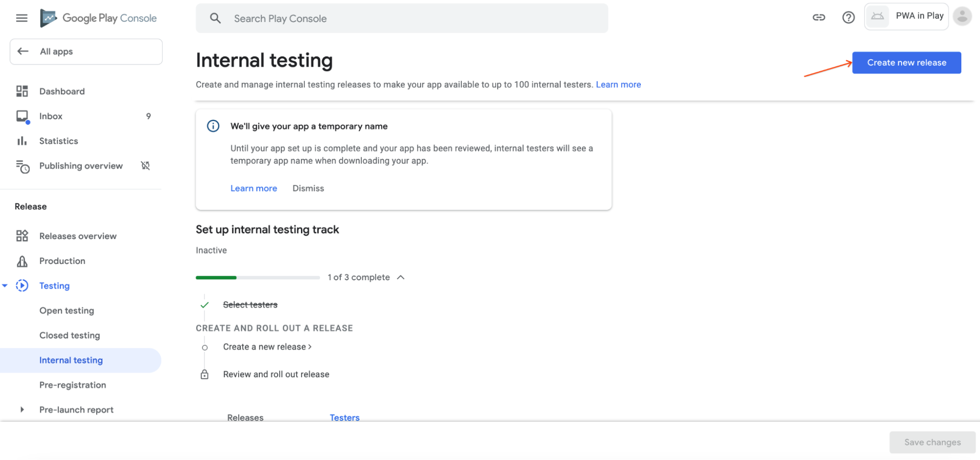Collapse the '1 of 3 complete' progress details
Image resolution: width=980 pixels, height=460 pixels.
click(401, 277)
